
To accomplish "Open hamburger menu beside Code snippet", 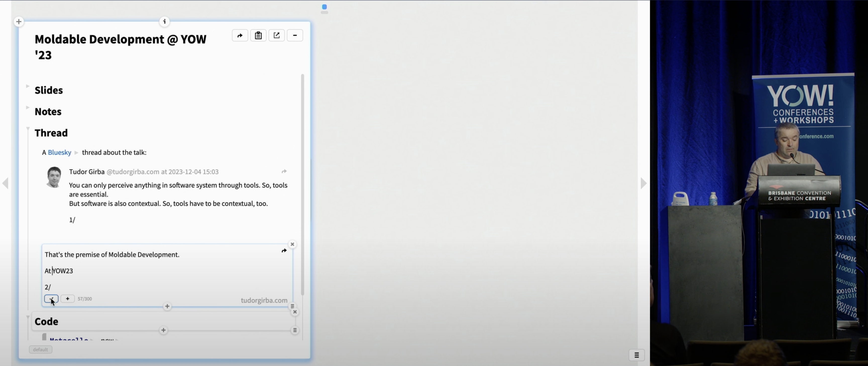I will click(295, 330).
